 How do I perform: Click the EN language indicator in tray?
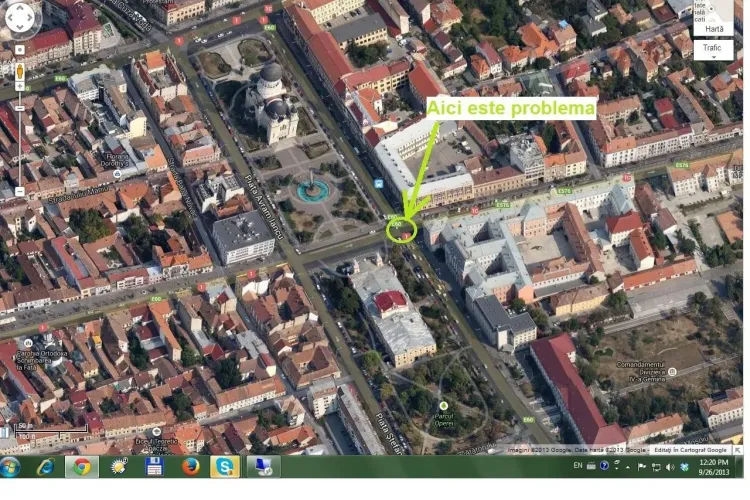point(578,466)
